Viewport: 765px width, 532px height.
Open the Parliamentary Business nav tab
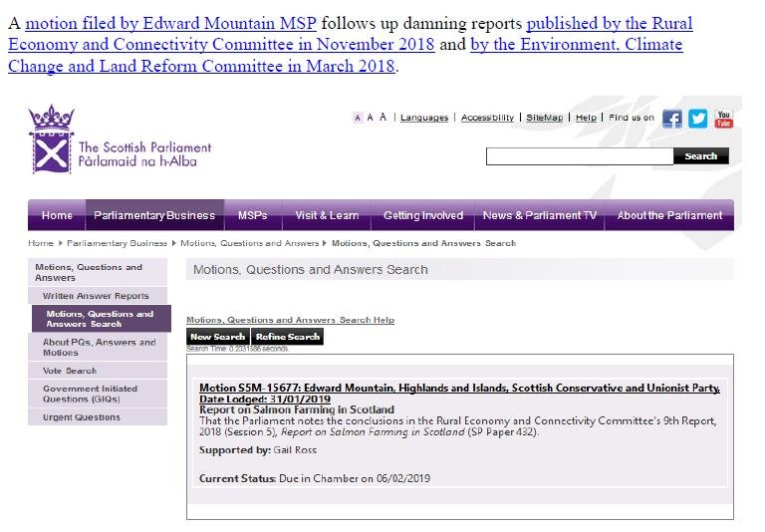point(154,215)
